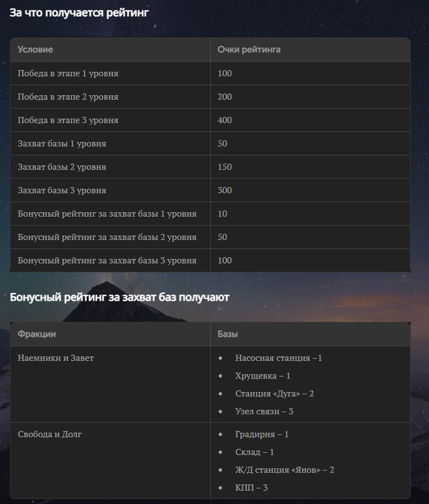Select the 'КПП – 3' list item
The height and width of the screenshot is (504, 429).
tap(252, 488)
